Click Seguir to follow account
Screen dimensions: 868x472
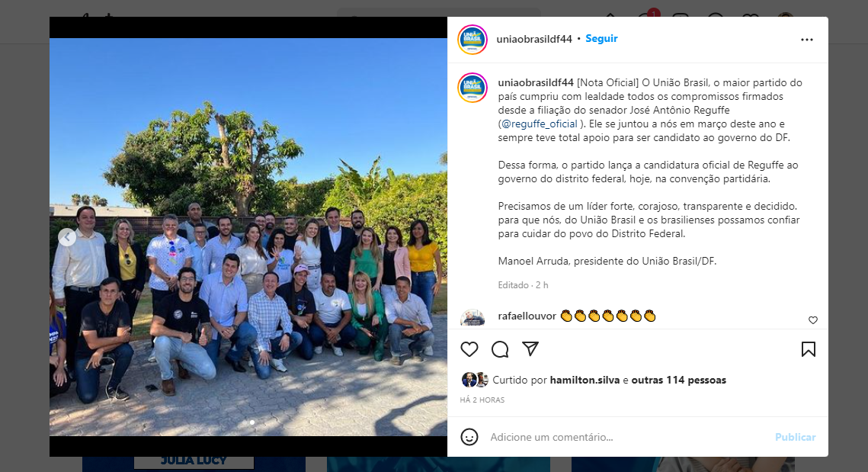pyautogui.click(x=601, y=39)
